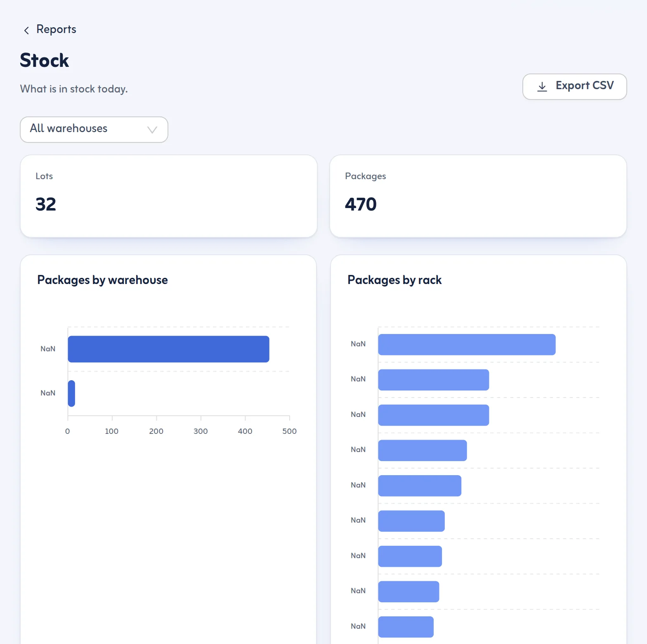Screen dimensions: 647x644
Task: Click the bottom bar in Packages by rack
Action: point(406,627)
